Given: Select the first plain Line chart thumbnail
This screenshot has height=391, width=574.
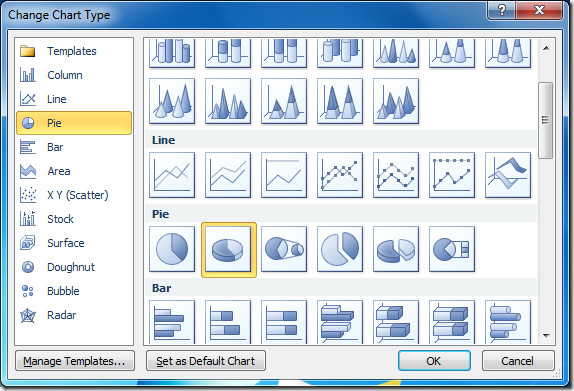Looking at the screenshot, I should point(172,175).
